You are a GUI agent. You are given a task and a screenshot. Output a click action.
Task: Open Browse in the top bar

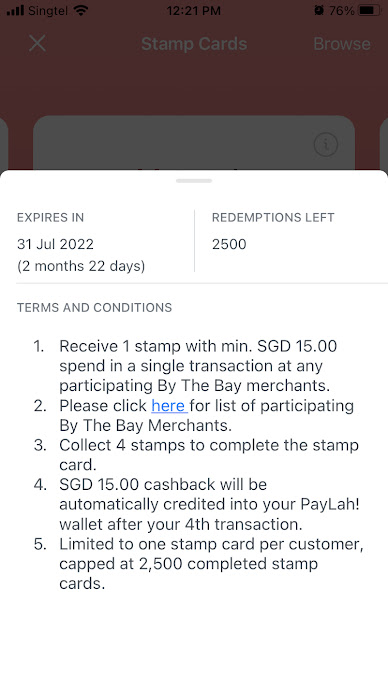342,44
